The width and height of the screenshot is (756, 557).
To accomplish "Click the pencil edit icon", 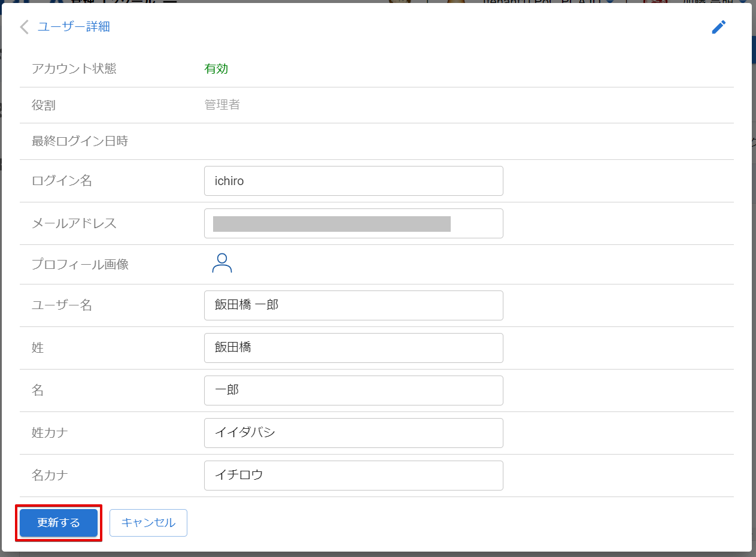I will click(x=719, y=27).
